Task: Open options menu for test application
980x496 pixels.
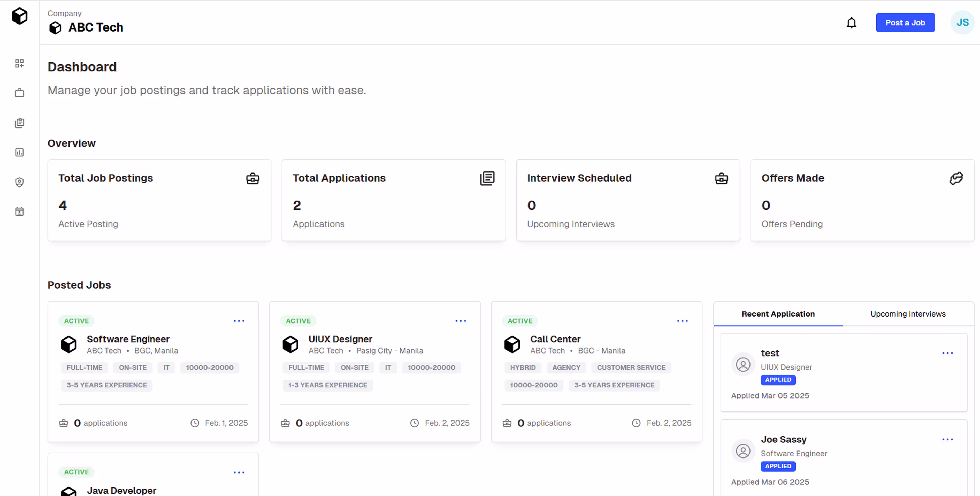Action: click(947, 353)
